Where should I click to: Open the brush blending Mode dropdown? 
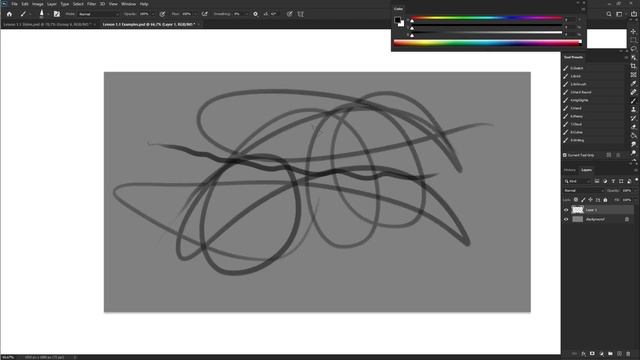[98, 14]
